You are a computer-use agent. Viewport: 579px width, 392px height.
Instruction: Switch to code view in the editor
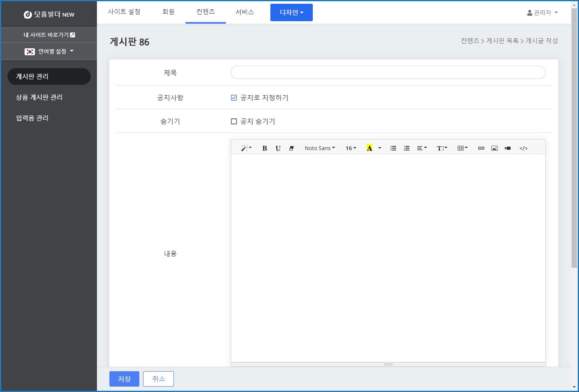[523, 148]
